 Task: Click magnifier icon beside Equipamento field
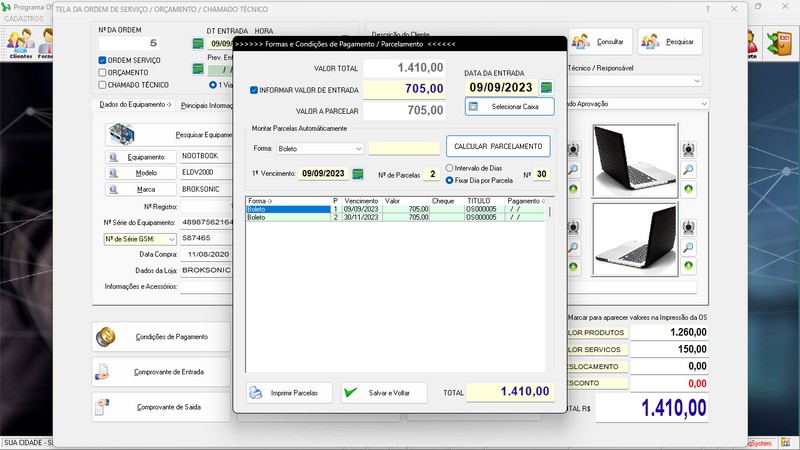point(112,157)
